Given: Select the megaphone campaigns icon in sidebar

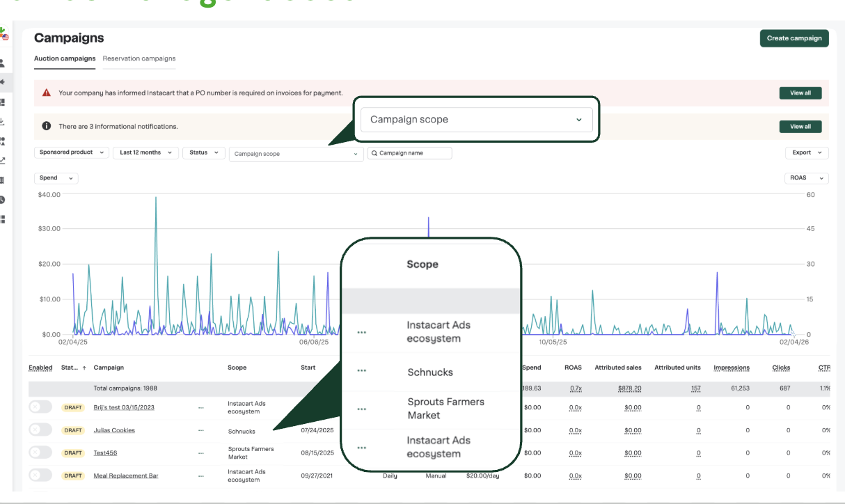Looking at the screenshot, I should click(3, 82).
